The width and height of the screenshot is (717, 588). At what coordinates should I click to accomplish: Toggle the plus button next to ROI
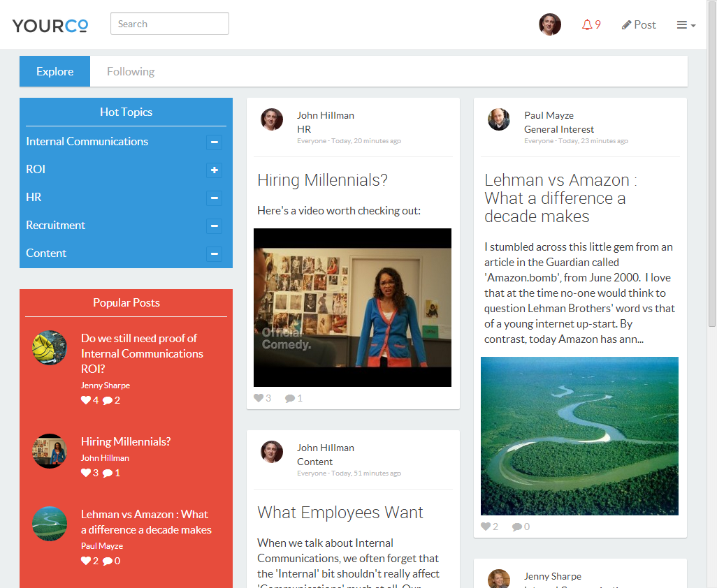[215, 170]
